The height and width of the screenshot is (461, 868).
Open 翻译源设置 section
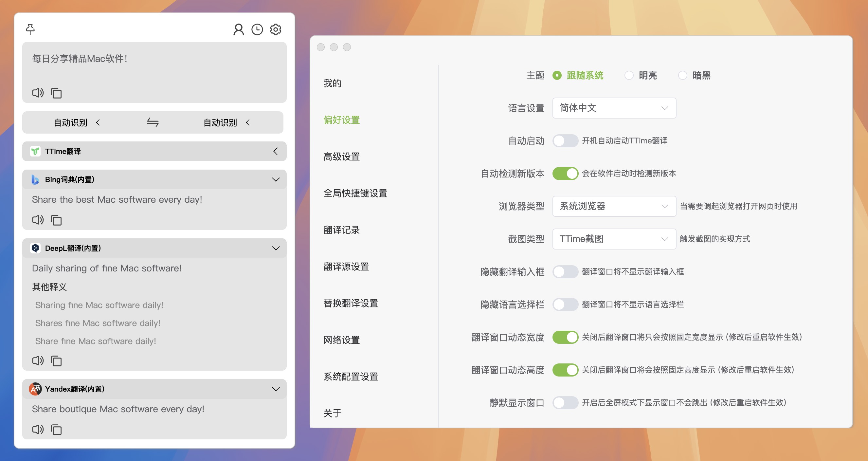346,267
